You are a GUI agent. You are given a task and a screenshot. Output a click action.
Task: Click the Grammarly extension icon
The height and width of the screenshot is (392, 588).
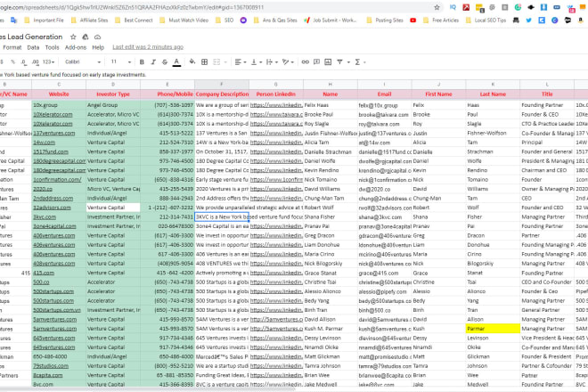pyautogui.click(x=518, y=7)
